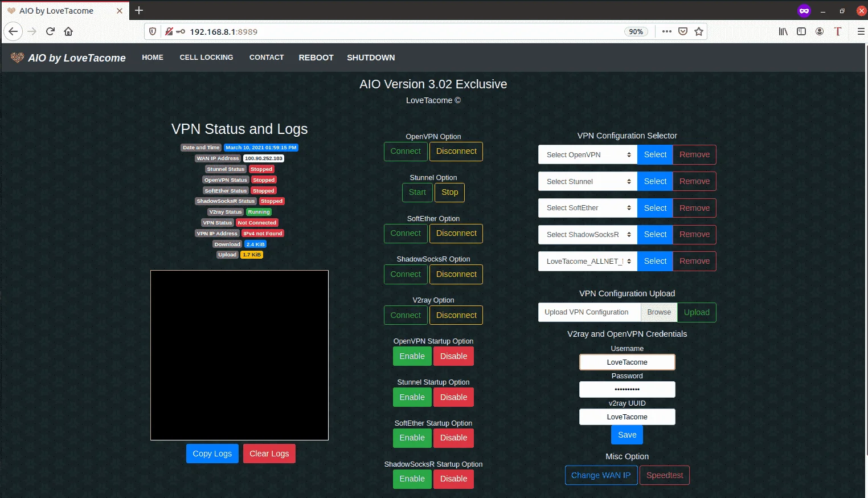Upload the VPN configuration

[x=697, y=312]
